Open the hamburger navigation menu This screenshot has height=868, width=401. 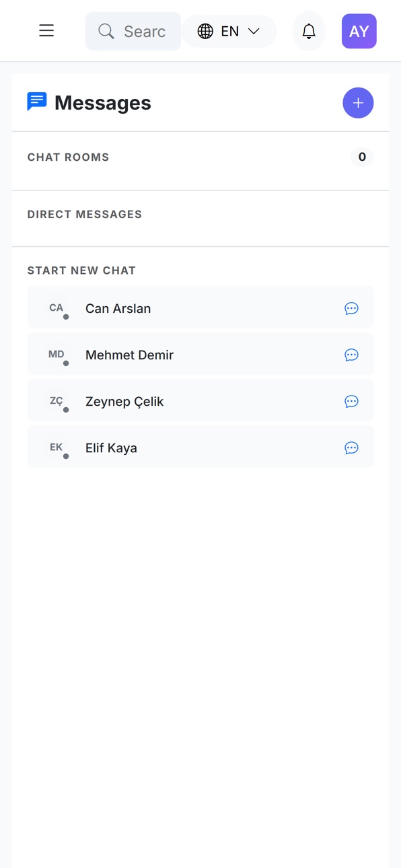coord(46,31)
